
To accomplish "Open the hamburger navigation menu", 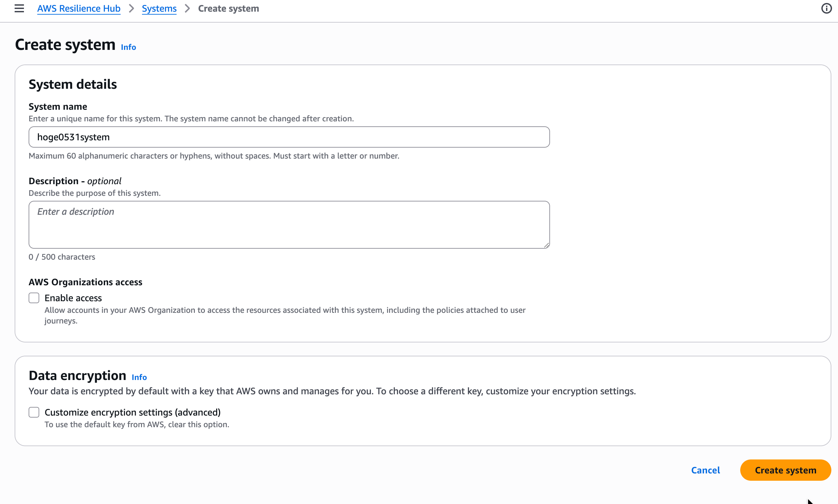I will pos(19,9).
